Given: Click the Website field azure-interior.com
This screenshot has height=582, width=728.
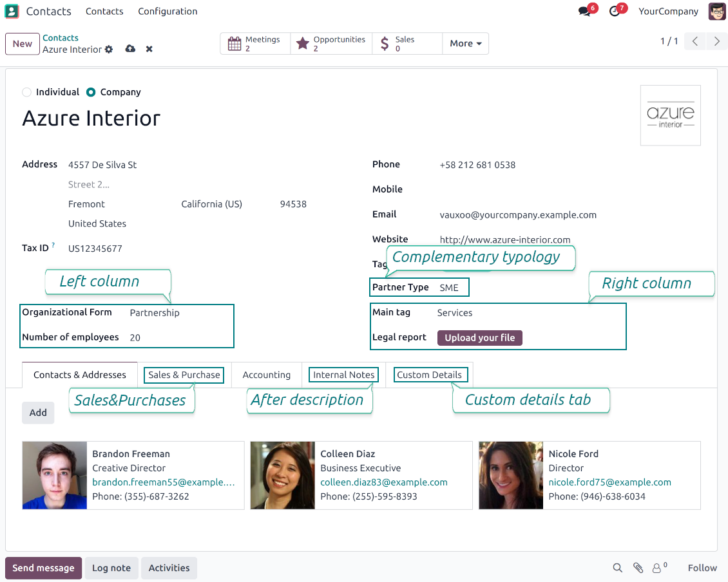Looking at the screenshot, I should [x=504, y=240].
